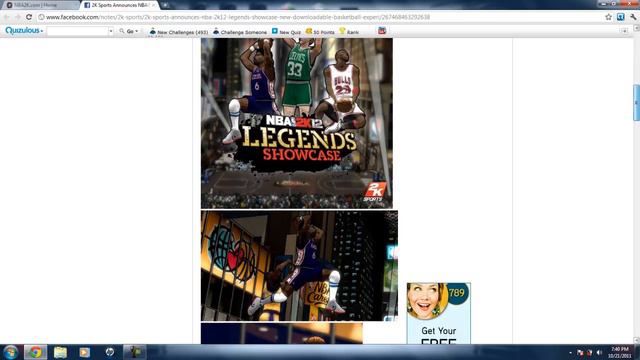
Task: Select the 2K Sports Announces NBA tab
Action: point(118,5)
